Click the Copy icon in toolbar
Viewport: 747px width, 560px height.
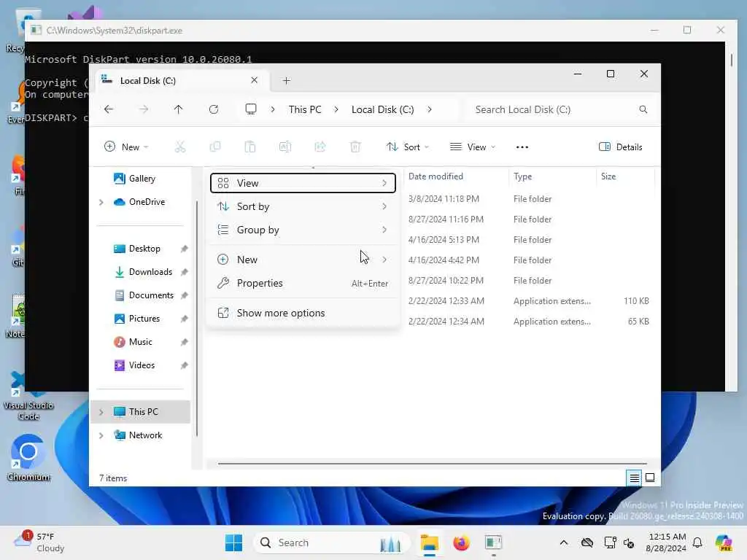tap(215, 147)
